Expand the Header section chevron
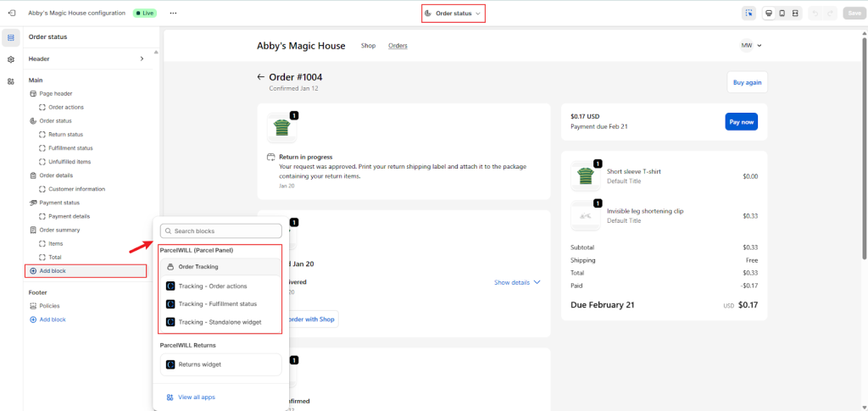This screenshot has height=411, width=868. click(142, 58)
